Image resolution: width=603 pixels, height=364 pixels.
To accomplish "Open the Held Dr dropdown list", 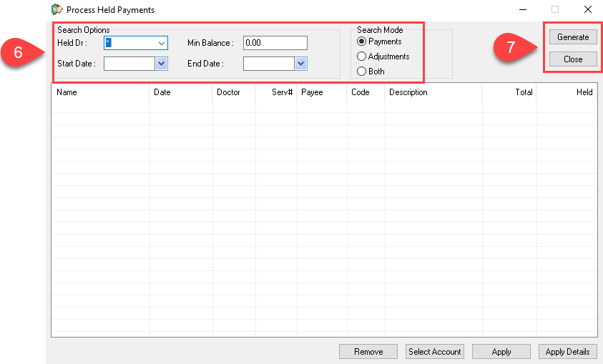I will tap(162, 43).
